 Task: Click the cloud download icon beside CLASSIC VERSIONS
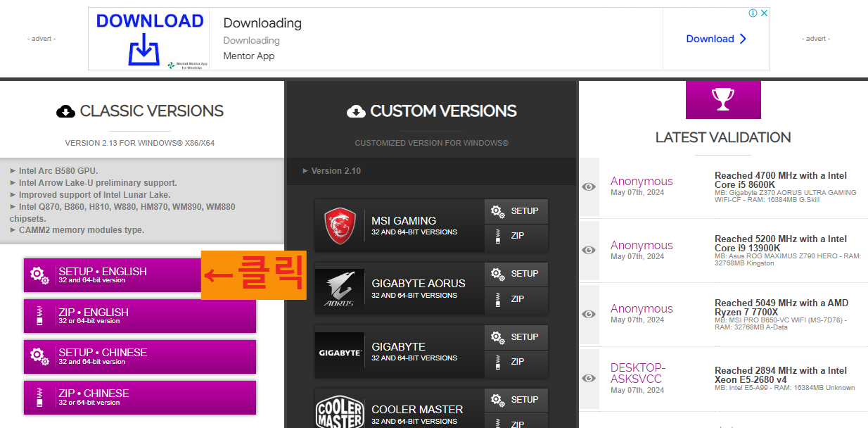(x=65, y=111)
